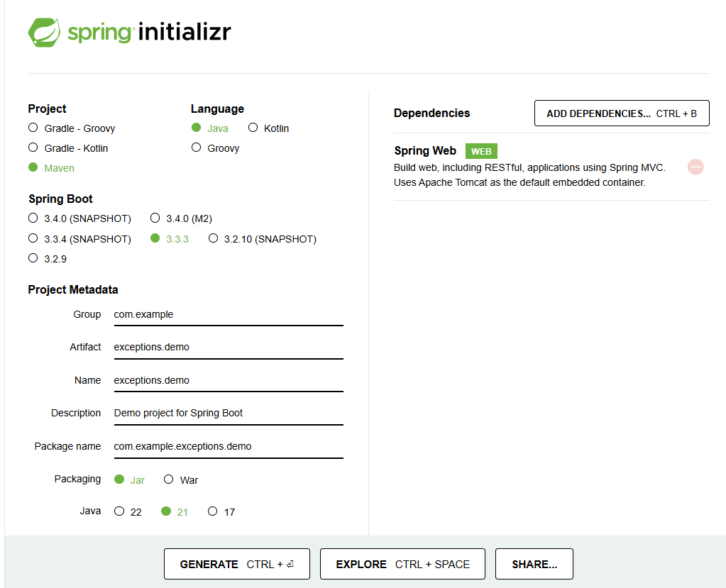The width and height of the screenshot is (726, 588).
Task: Select Gradle - Kotlin project type
Action: pyautogui.click(x=68, y=148)
